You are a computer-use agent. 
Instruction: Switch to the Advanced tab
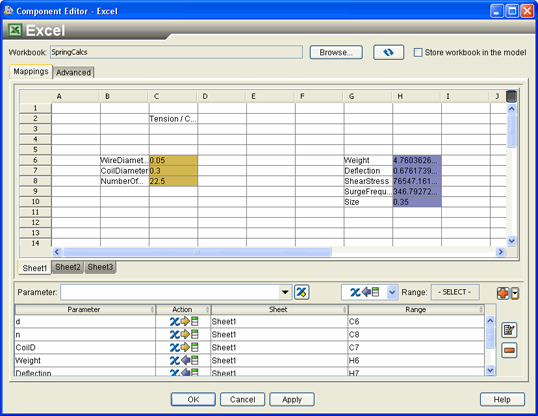73,72
